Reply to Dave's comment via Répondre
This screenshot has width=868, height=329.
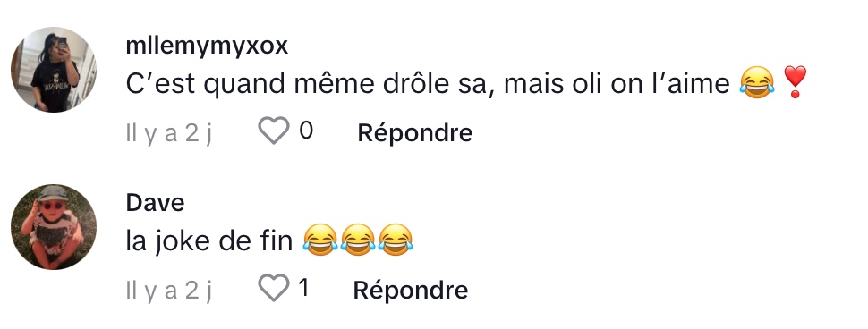410,290
